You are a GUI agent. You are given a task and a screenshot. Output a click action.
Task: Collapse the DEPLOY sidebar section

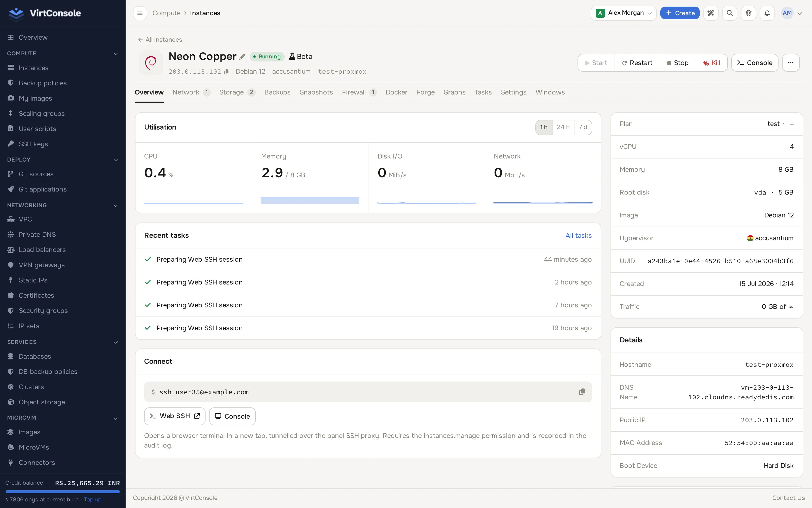115,160
